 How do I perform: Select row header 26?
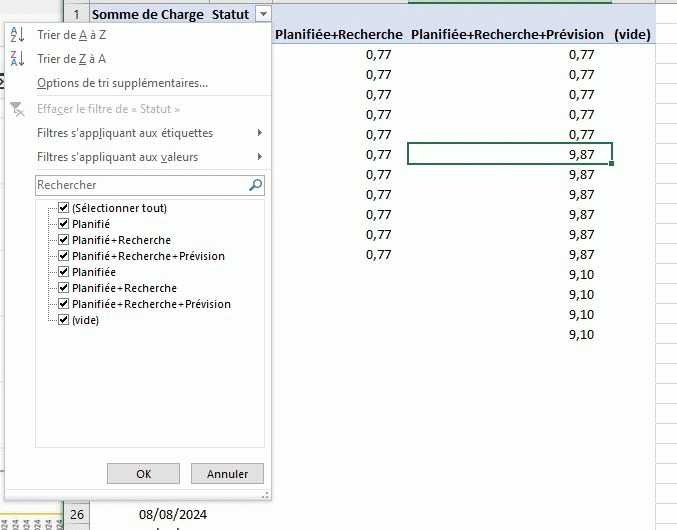(77, 514)
